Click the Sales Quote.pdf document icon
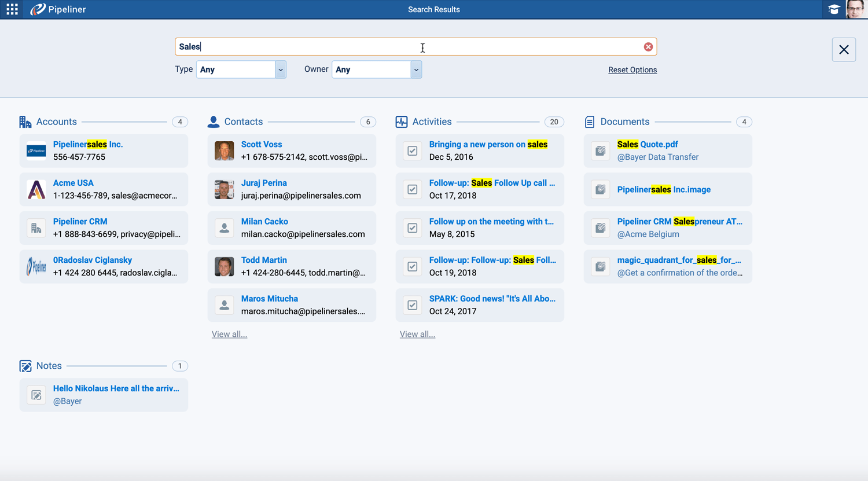The image size is (868, 481). [601, 151]
